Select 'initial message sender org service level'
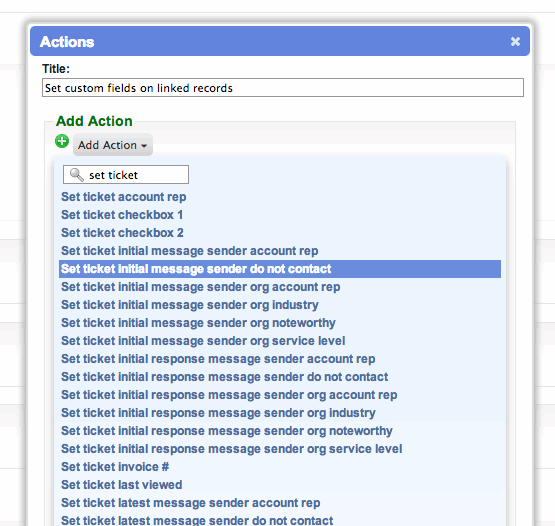 (203, 341)
